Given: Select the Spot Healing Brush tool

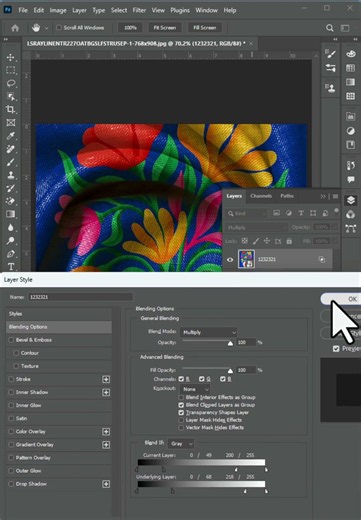Looking at the screenshot, I should coord(10,149).
